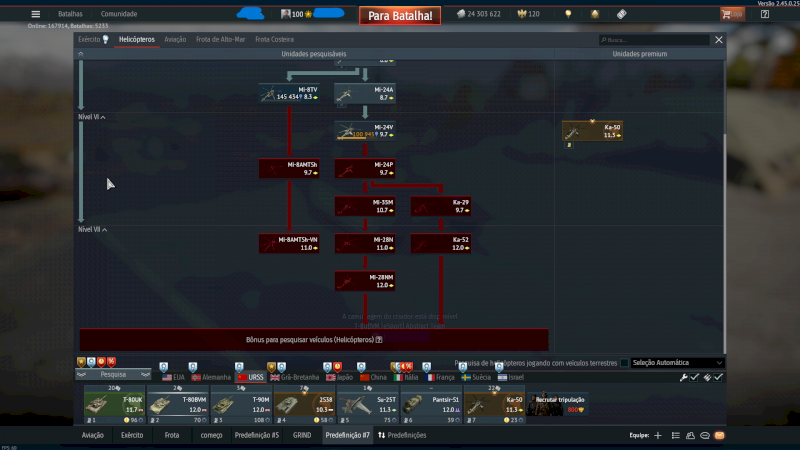
Task: Click the Mi-24V helicopter node
Action: tap(365, 131)
